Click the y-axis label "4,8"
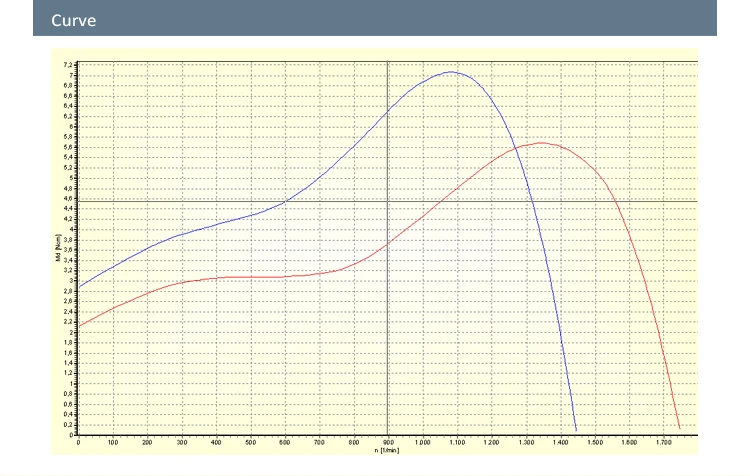 pyautogui.click(x=68, y=188)
